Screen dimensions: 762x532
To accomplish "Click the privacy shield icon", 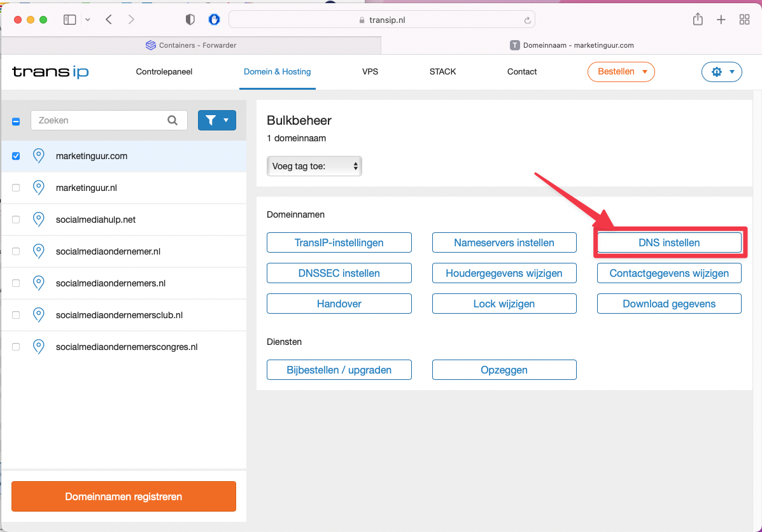I will click(x=190, y=20).
